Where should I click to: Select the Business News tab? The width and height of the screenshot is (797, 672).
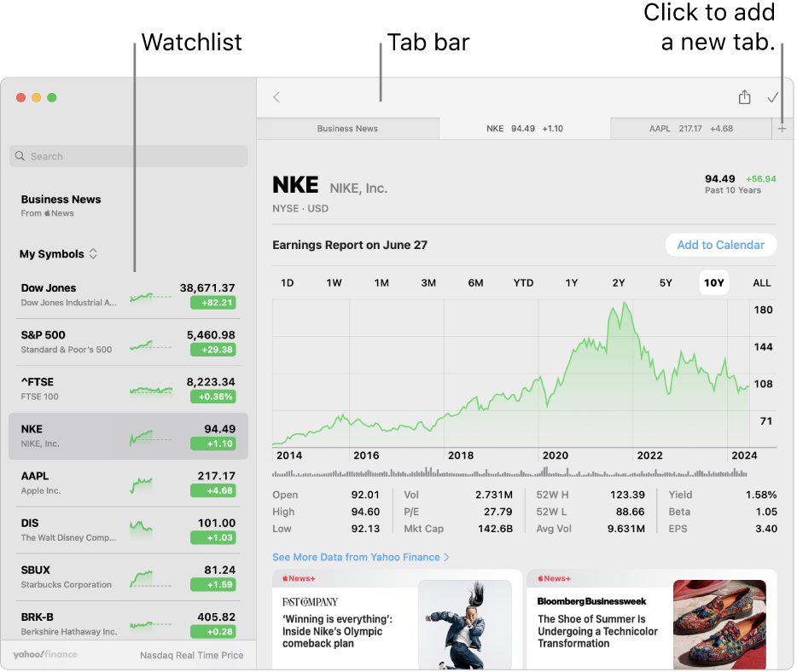click(x=347, y=128)
